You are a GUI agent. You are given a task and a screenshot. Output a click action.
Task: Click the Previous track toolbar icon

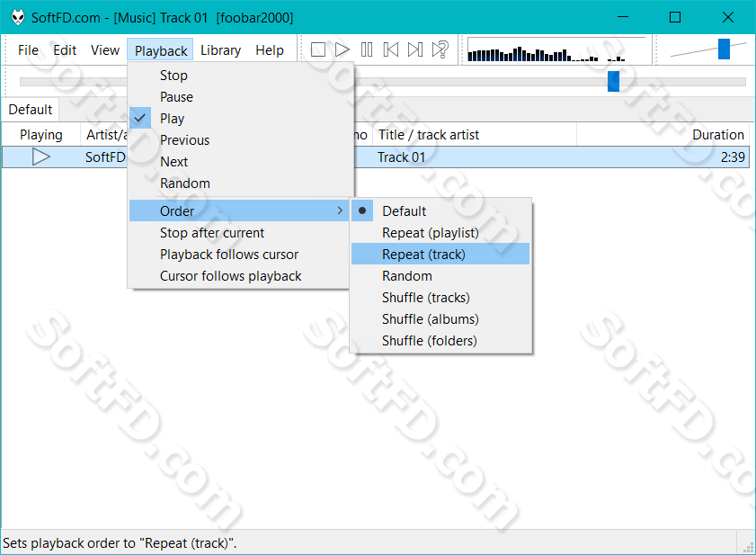[x=391, y=49]
